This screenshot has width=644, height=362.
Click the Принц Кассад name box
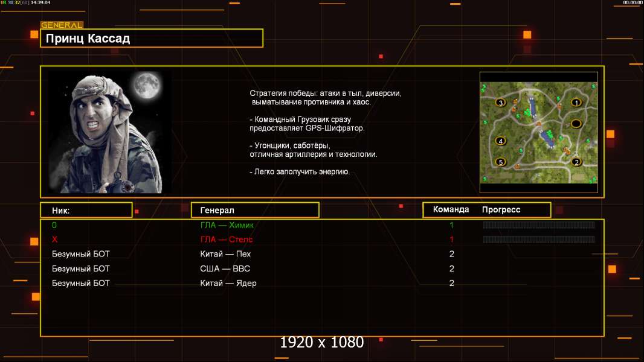click(x=152, y=38)
